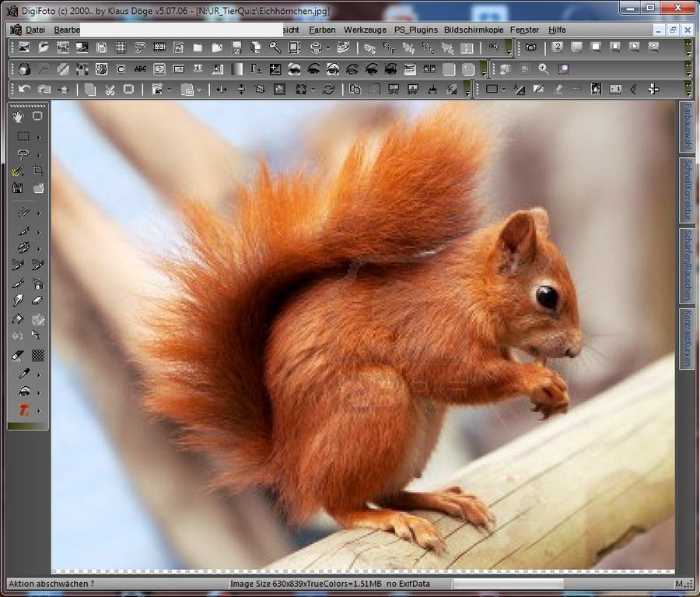Select the Eyedropper color picker tool
700x597 pixels.
coord(23,374)
